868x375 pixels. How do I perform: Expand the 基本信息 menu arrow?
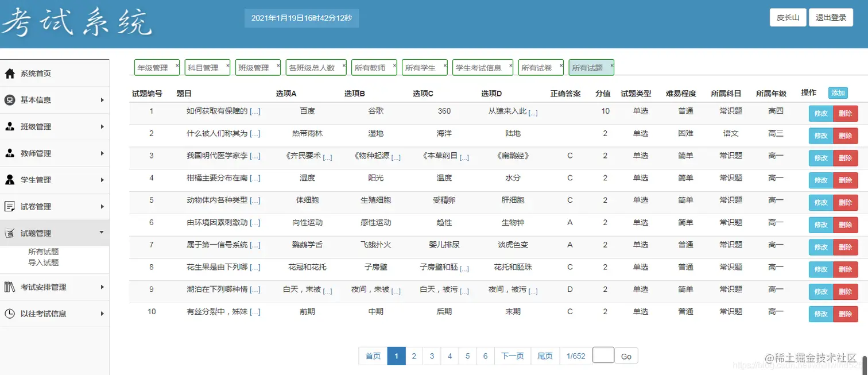pyautogui.click(x=102, y=100)
